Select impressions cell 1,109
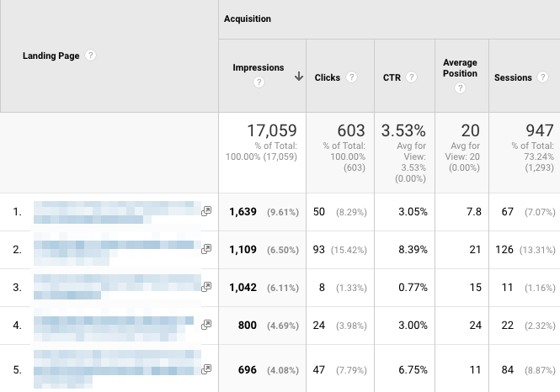560x392 pixels. 243,250
